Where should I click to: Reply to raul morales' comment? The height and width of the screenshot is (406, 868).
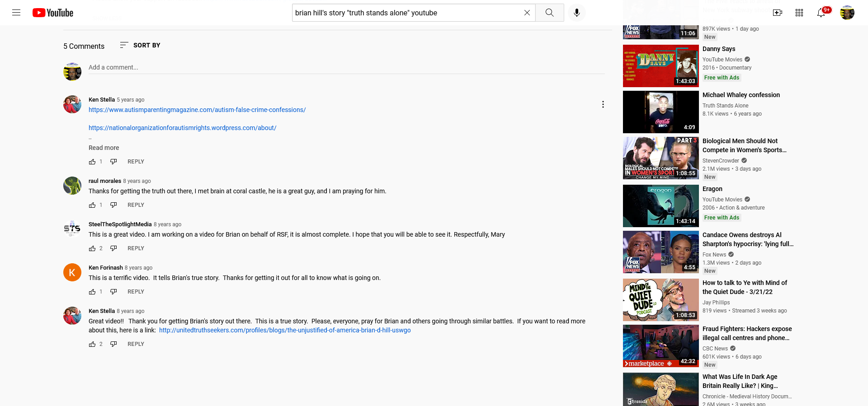(x=136, y=205)
